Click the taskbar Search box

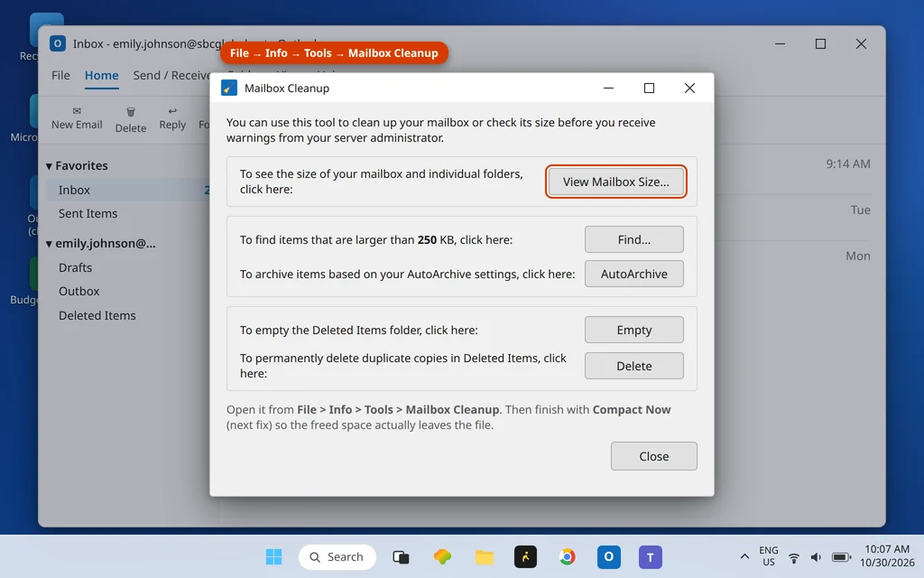(337, 556)
